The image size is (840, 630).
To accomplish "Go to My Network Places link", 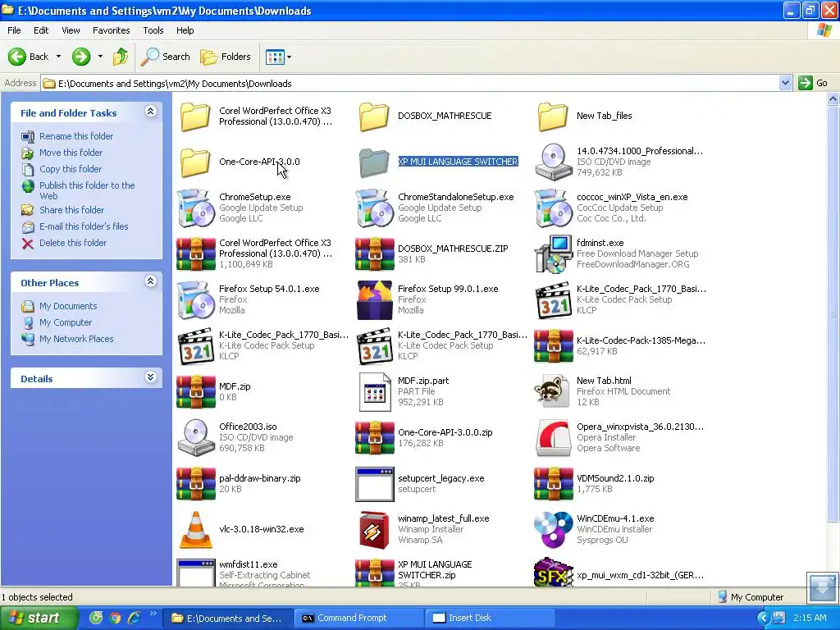I will [76, 339].
